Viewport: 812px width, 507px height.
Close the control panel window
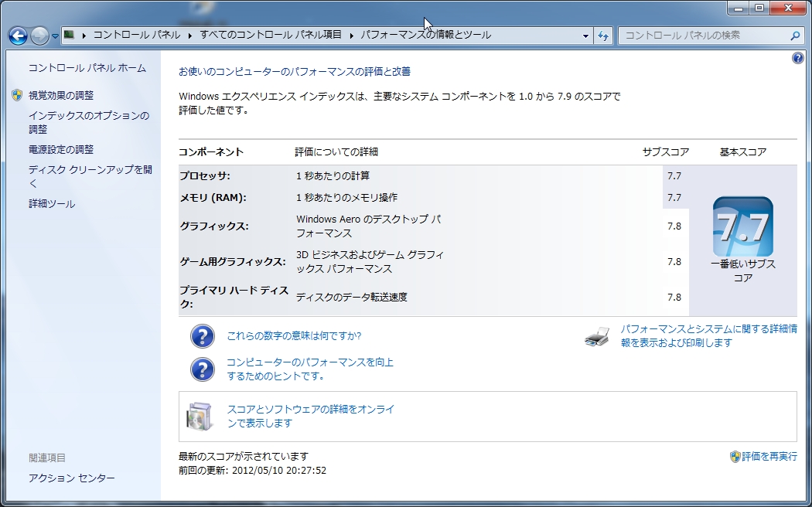click(x=789, y=8)
